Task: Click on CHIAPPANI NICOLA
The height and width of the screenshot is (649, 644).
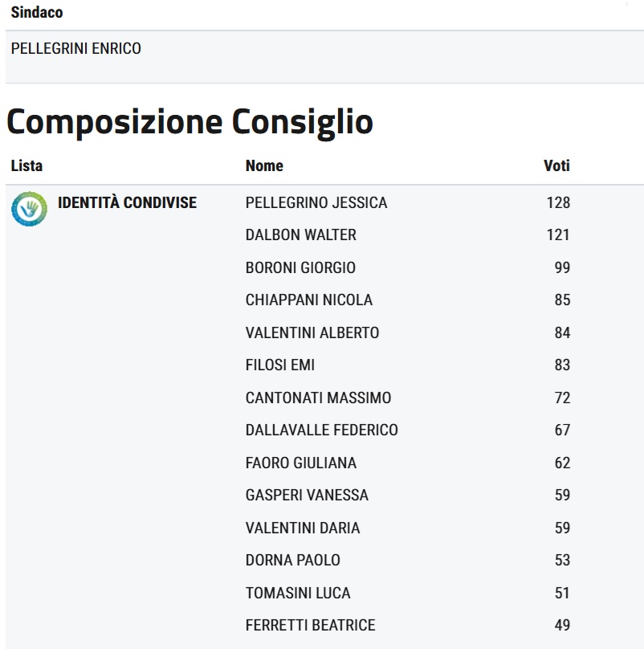Action: point(309,300)
